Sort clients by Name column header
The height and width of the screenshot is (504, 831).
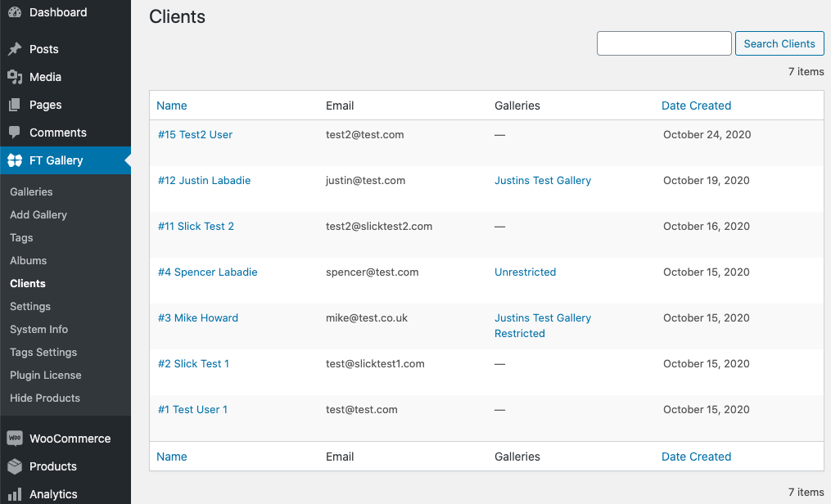coord(172,106)
